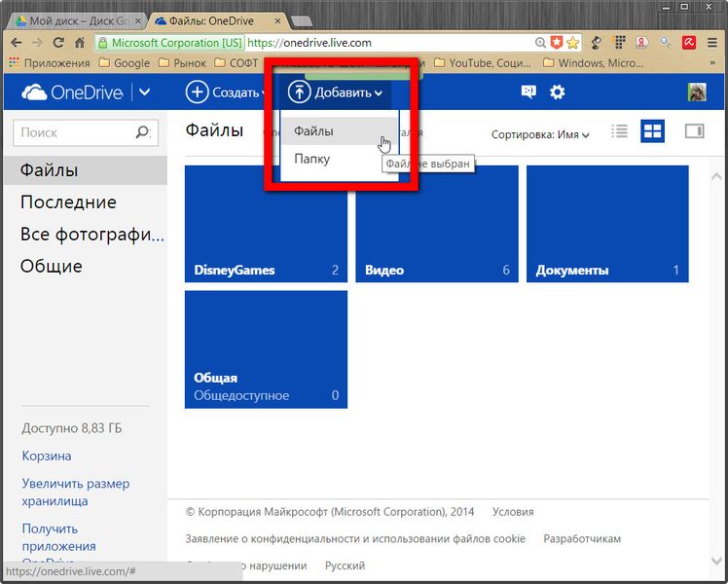Click the Доступно 8,83 ГБ text

click(x=71, y=428)
